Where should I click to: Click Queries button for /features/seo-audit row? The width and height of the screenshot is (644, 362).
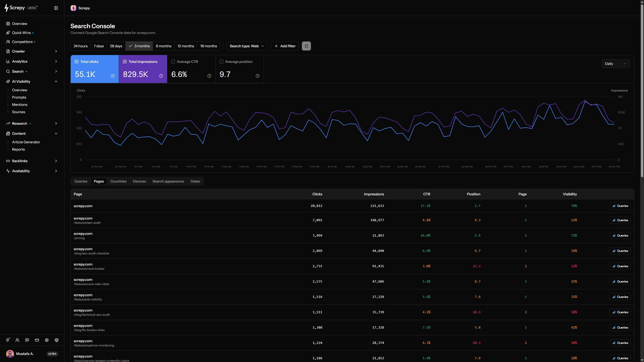click(620, 220)
